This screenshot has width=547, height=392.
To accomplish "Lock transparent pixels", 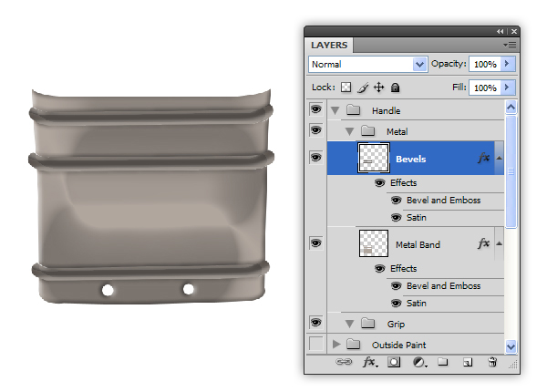I will (346, 88).
